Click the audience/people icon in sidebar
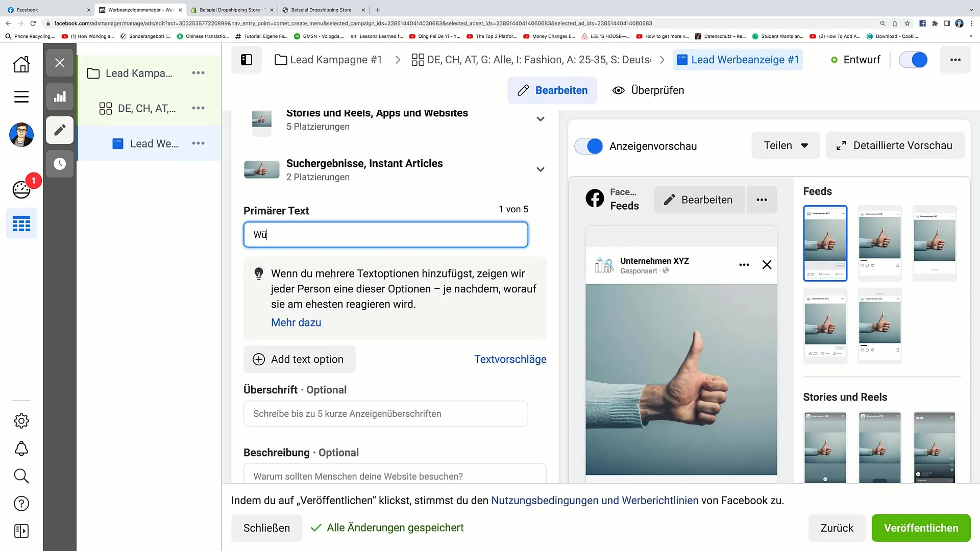This screenshot has width=980, height=551. pos(21,188)
